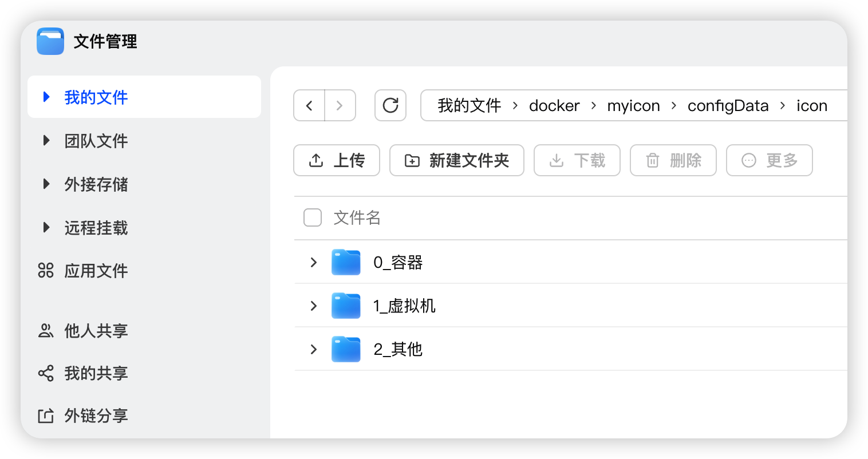
Task: Click the 上传 upload button
Action: pyautogui.click(x=337, y=161)
